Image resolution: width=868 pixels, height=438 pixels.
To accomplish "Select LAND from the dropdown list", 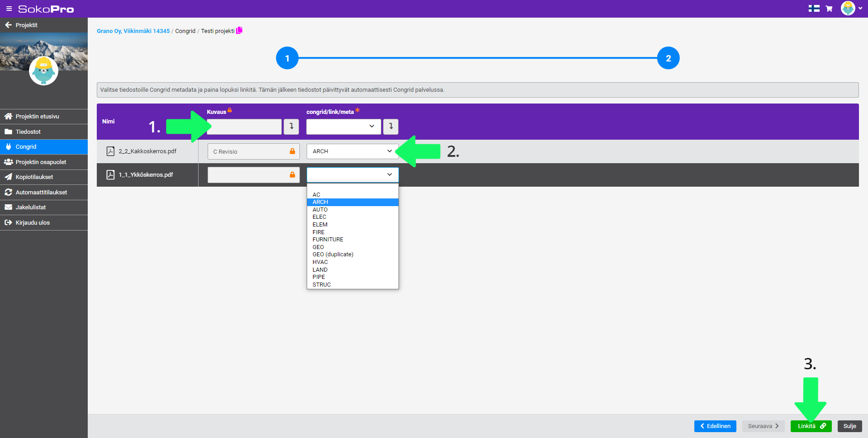I will click(352, 269).
